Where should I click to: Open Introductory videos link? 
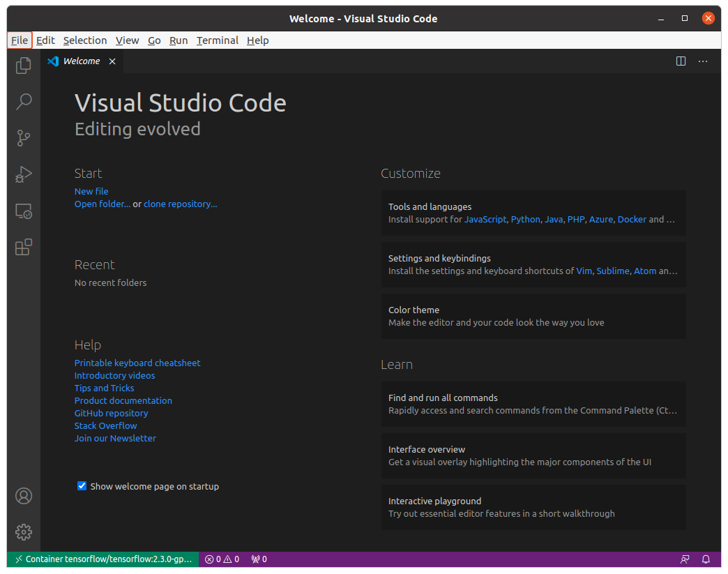(x=114, y=375)
